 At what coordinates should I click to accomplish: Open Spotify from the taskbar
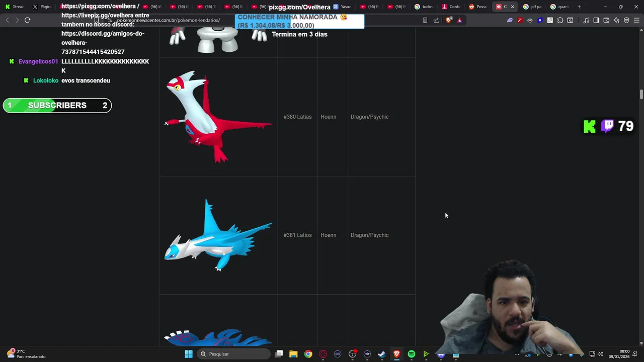click(x=412, y=354)
